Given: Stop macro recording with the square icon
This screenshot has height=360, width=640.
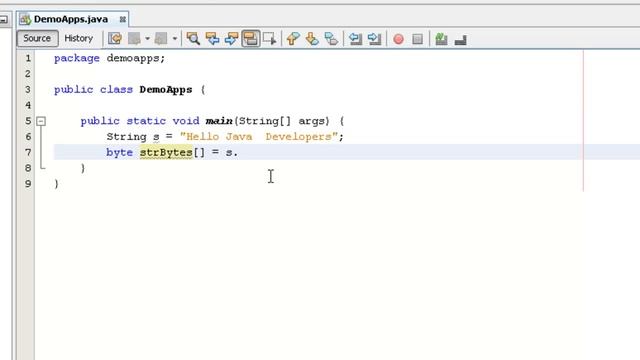Looking at the screenshot, I should (418, 39).
